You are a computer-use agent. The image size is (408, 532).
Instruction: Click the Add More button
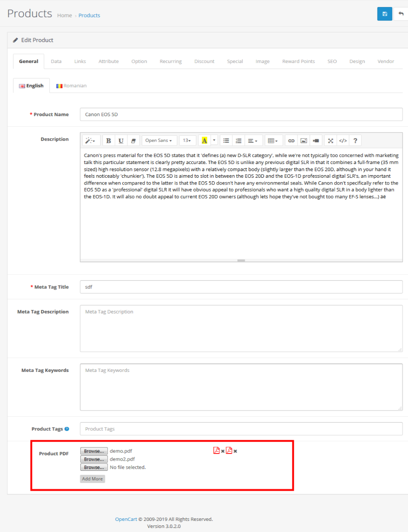tap(93, 479)
